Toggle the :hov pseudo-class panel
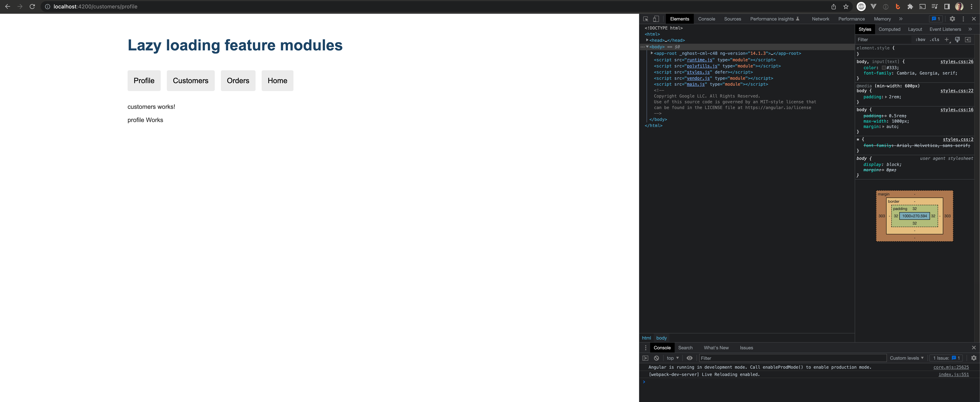 coord(921,40)
